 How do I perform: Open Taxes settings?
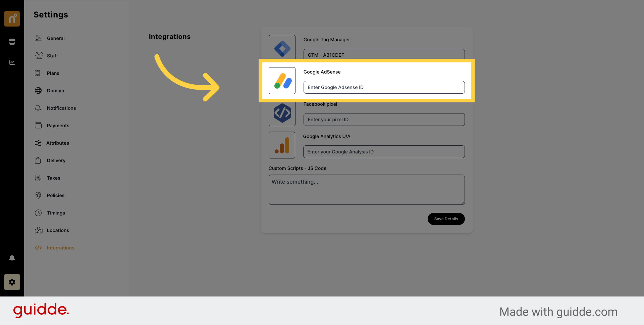54,178
